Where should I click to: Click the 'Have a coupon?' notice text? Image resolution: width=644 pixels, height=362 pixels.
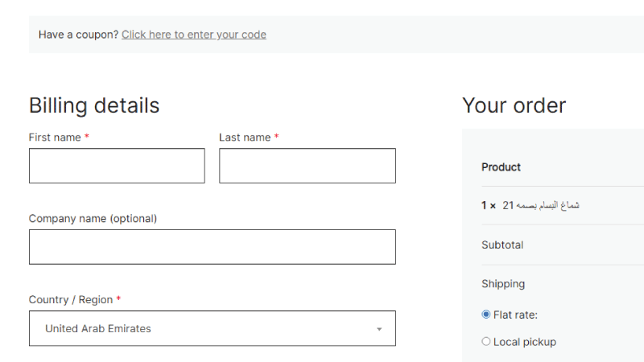tap(78, 35)
